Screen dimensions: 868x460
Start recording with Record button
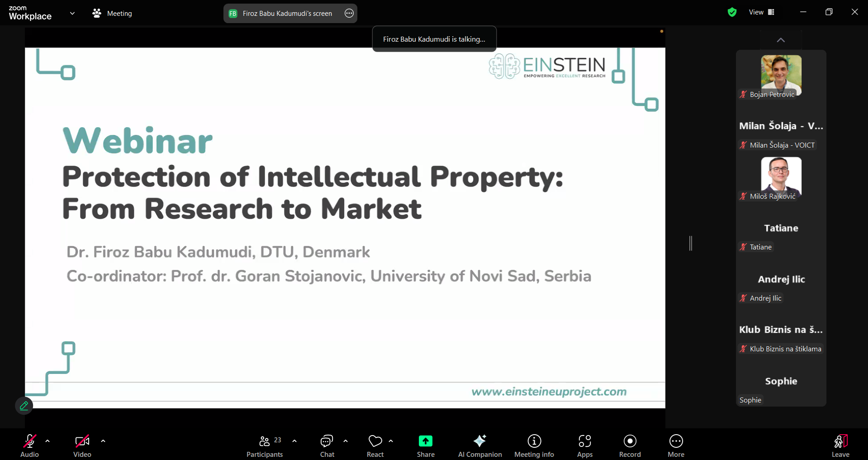pos(630,446)
